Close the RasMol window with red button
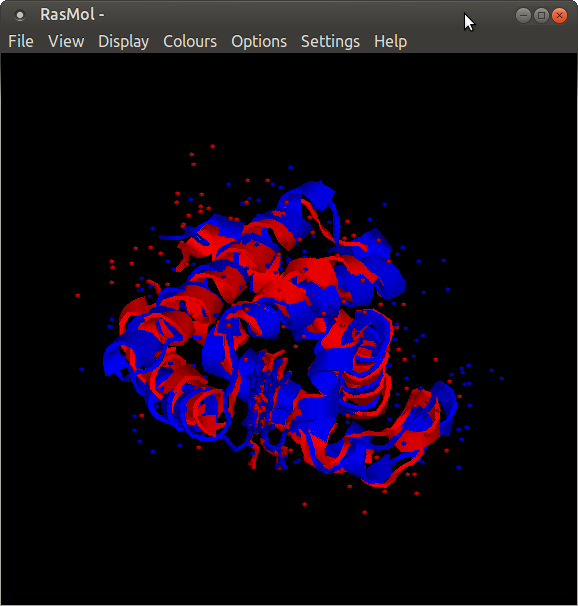 click(559, 15)
